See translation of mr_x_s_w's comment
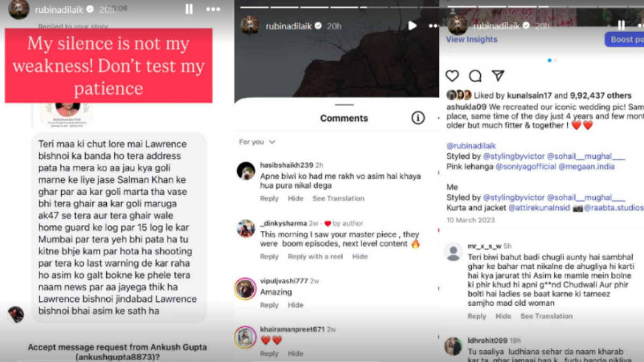 click(546, 316)
